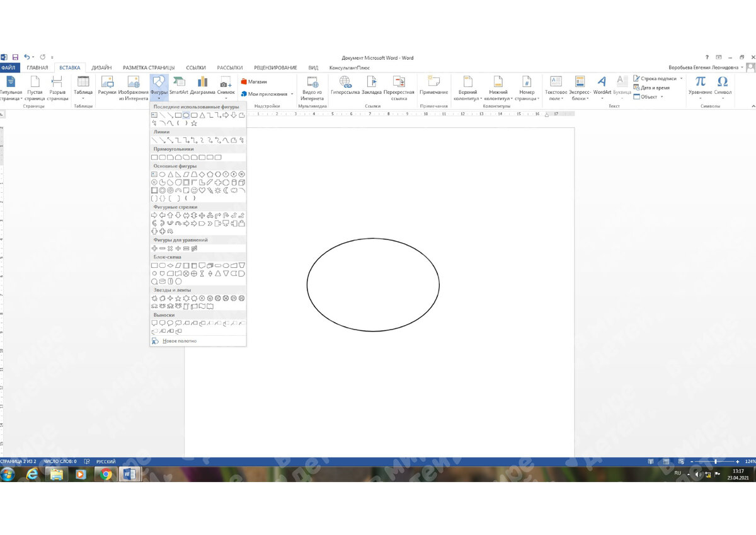This screenshot has width=756, height=535.
Task: Save the document from quick access toolbar
Action: [x=15, y=57]
